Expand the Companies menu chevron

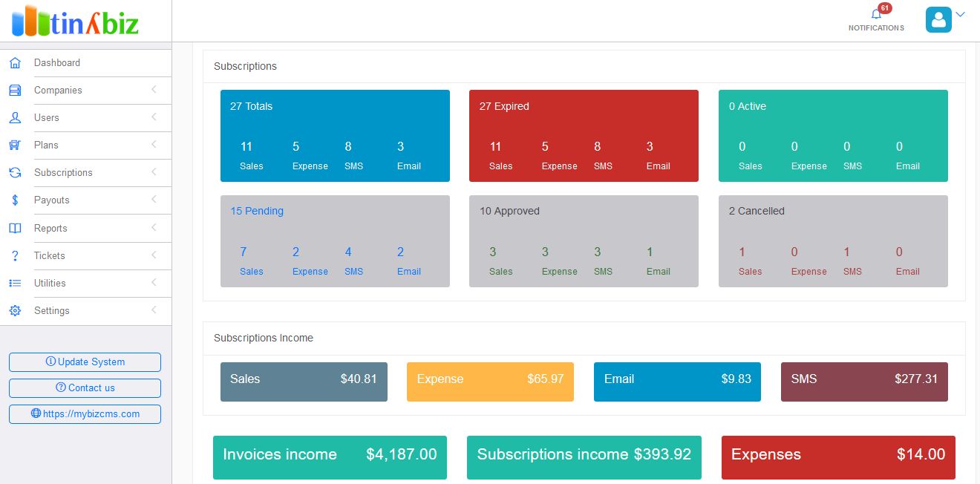[154, 90]
